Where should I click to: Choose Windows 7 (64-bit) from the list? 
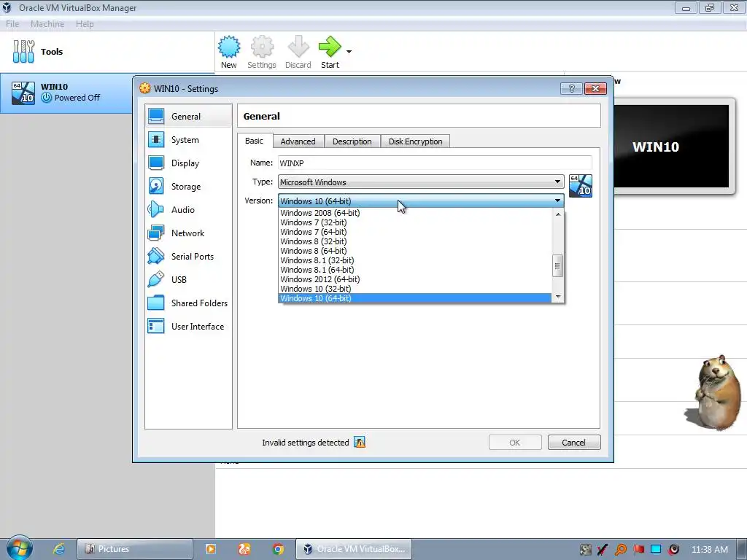click(x=414, y=232)
